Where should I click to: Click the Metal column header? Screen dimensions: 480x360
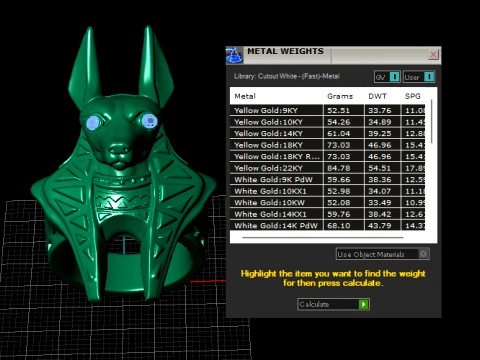[245, 96]
